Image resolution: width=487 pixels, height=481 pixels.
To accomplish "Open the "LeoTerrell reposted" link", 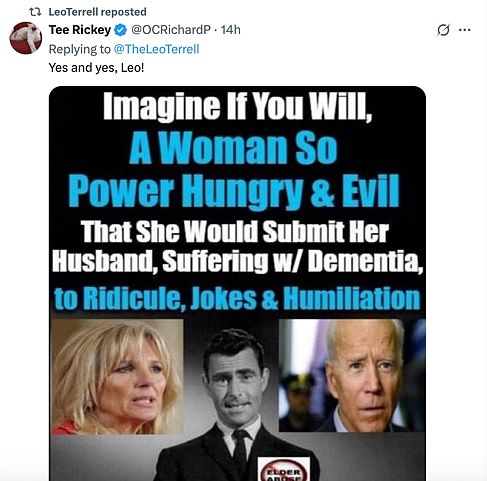I will [x=97, y=12].
